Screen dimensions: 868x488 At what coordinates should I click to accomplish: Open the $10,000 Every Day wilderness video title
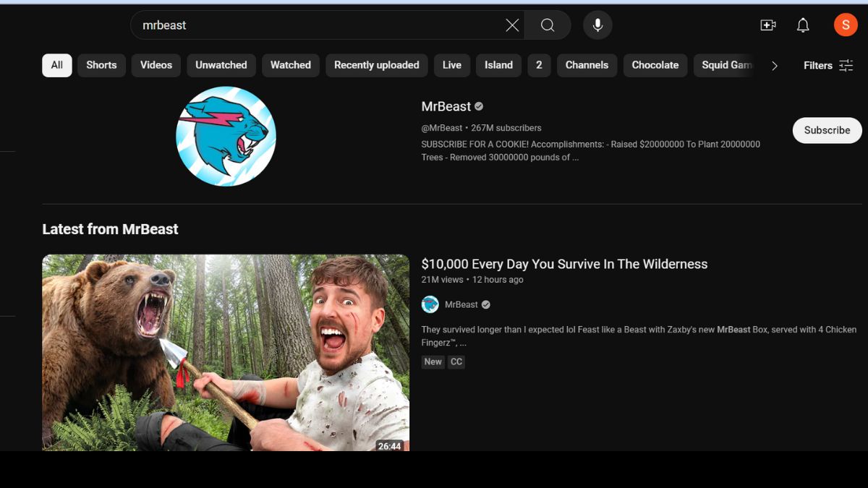click(x=564, y=264)
